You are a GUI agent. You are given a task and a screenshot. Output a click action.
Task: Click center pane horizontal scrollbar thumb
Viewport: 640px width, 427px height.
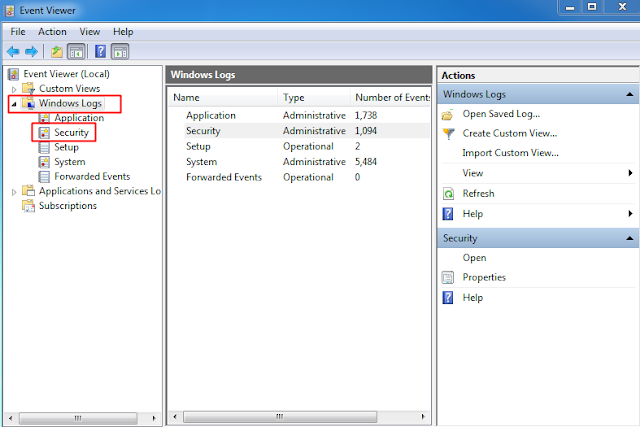[x=280, y=417]
